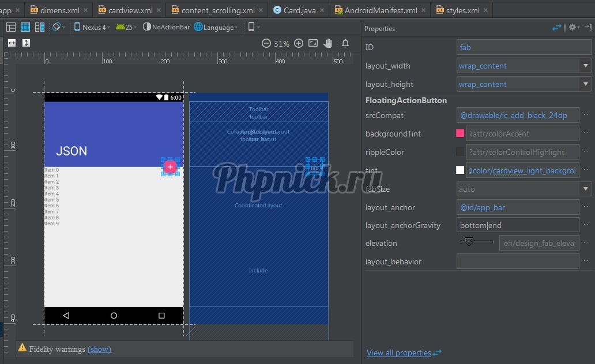This screenshot has height=364, width=595.
Task: Open the styles.xml tab
Action: pyautogui.click(x=462, y=10)
